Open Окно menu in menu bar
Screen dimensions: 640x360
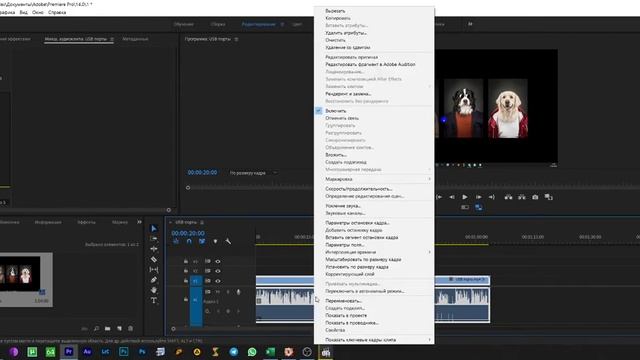[38, 13]
